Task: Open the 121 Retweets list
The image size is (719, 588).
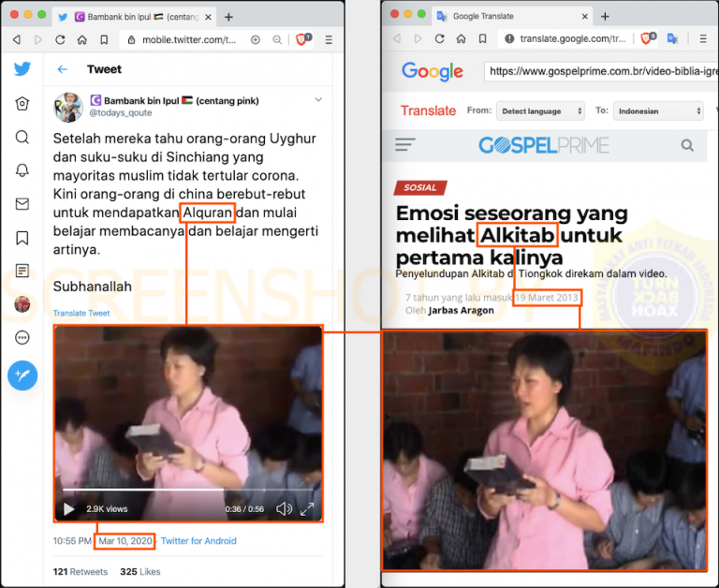Action: click(81, 571)
